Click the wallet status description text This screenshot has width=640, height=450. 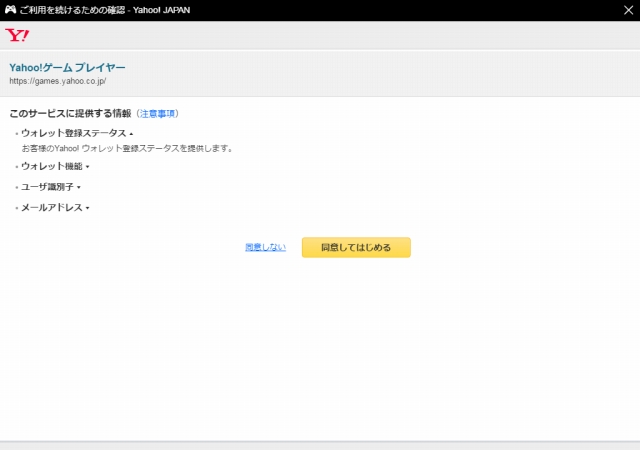(127, 148)
